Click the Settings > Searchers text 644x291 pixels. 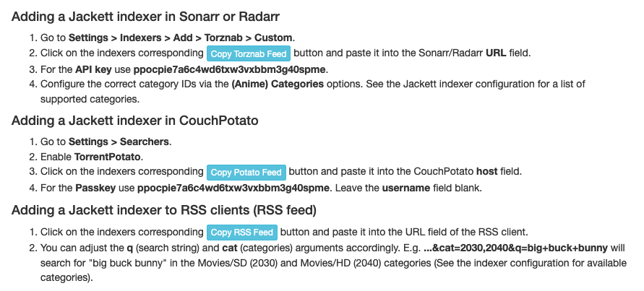click(x=119, y=142)
